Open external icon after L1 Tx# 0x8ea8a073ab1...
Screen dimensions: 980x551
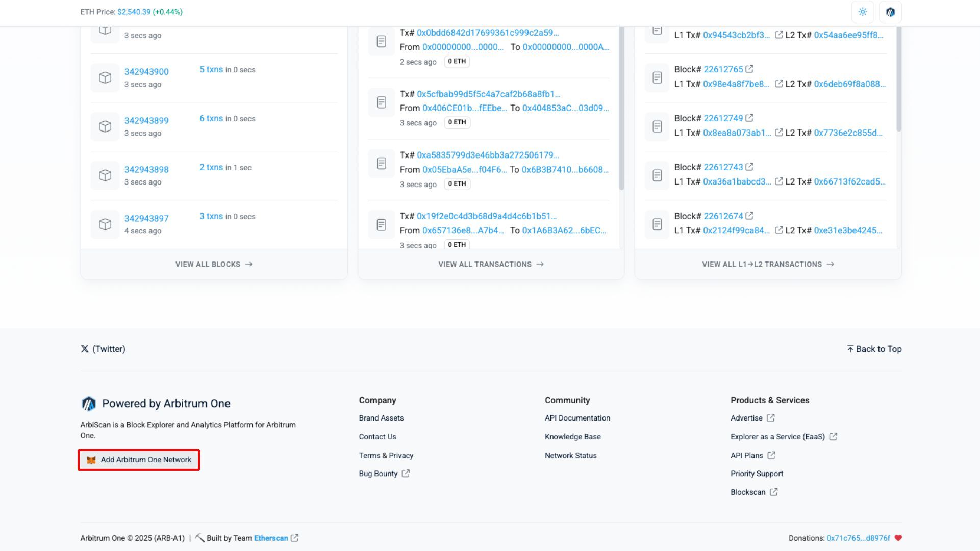point(779,133)
